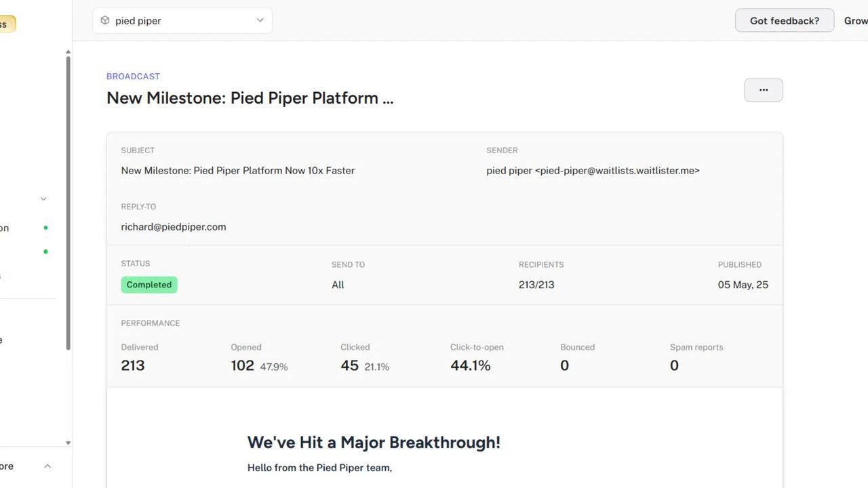Screen dimensions: 868x488
Task: Expand the sidebar section chevron
Action: [x=43, y=199]
